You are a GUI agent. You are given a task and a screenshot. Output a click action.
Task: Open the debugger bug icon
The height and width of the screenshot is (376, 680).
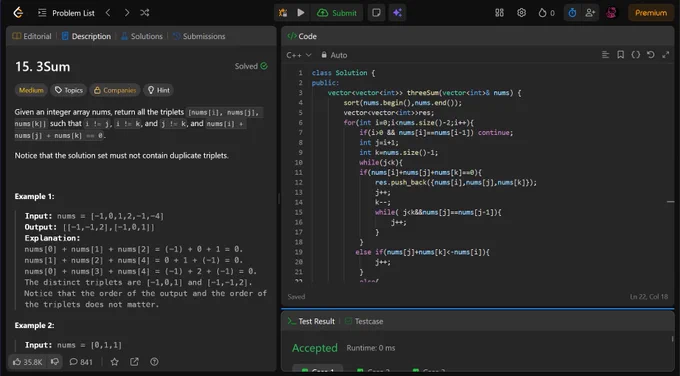click(x=283, y=13)
